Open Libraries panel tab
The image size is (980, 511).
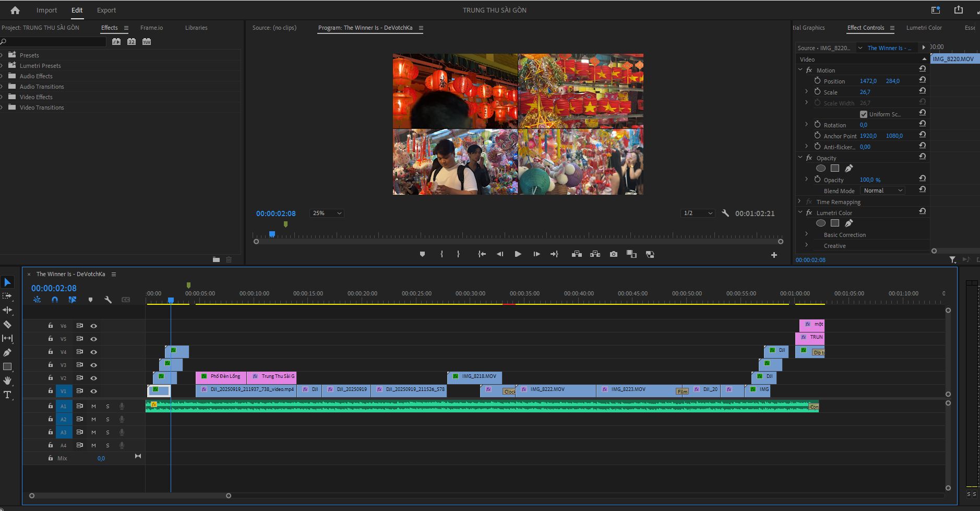point(196,28)
